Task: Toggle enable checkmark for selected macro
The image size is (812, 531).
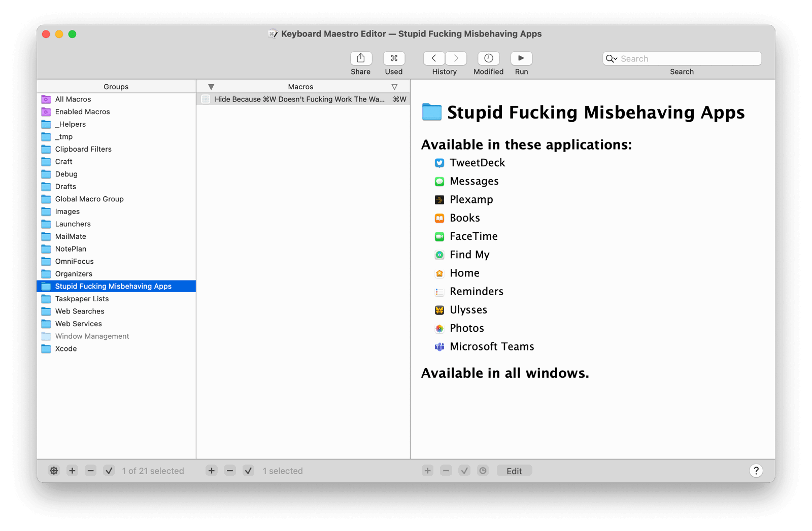Action: pos(248,471)
